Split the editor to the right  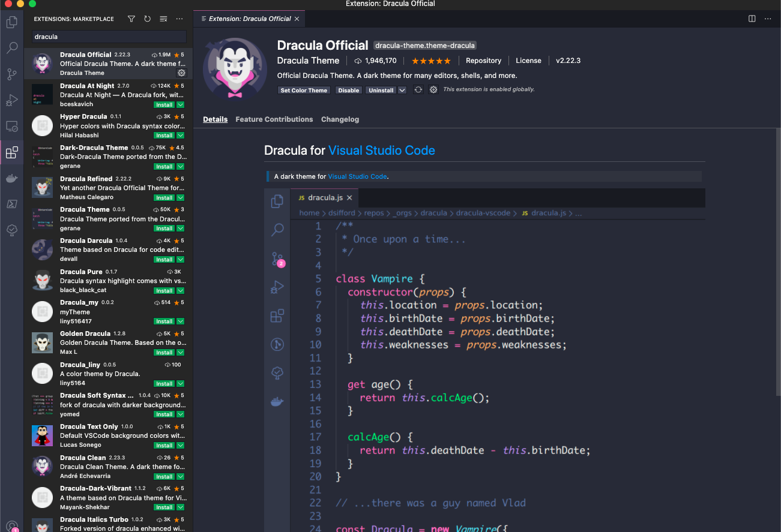752,19
